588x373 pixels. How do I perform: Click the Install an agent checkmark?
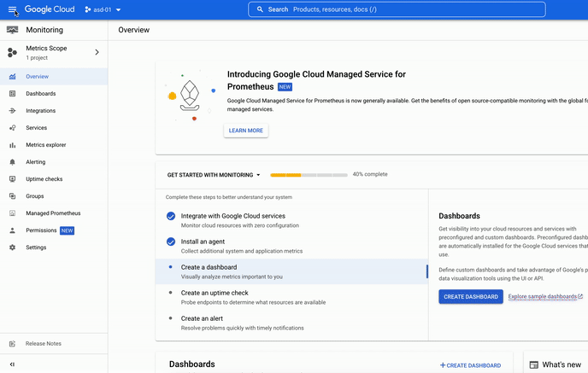[171, 242]
